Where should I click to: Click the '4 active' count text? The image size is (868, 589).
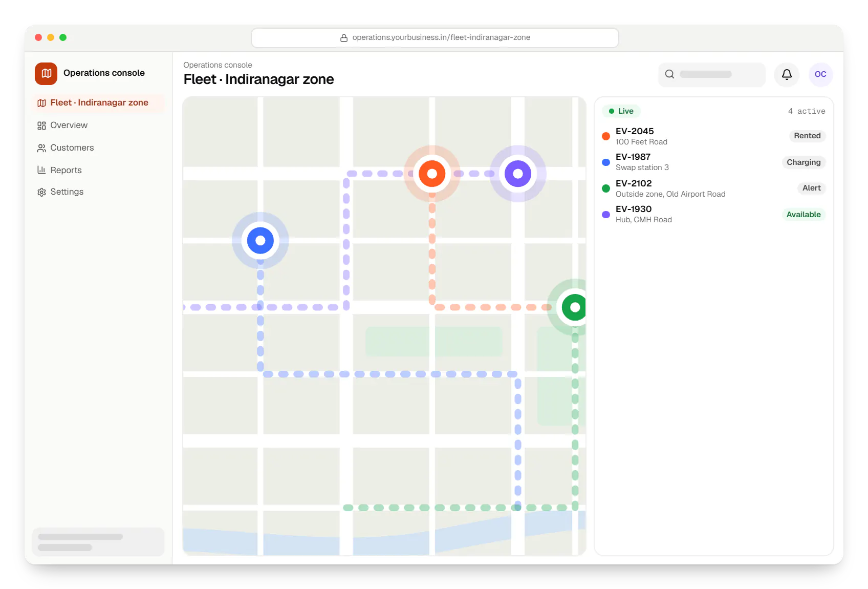pyautogui.click(x=807, y=111)
